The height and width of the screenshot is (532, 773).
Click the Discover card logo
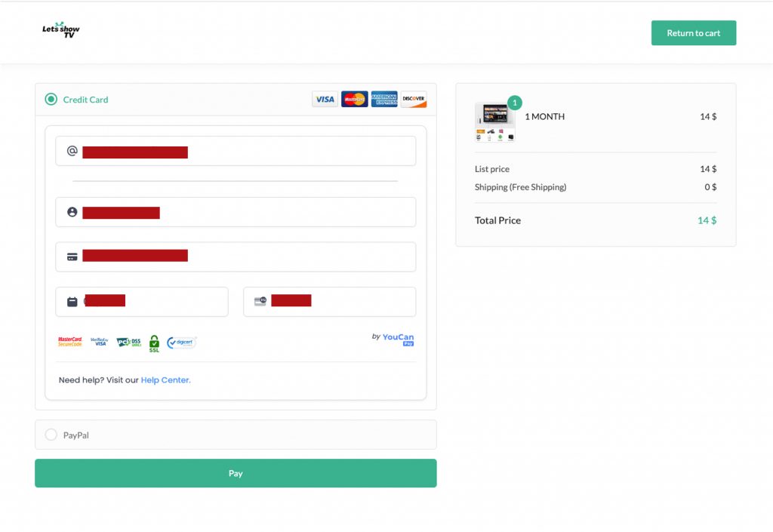coord(414,100)
